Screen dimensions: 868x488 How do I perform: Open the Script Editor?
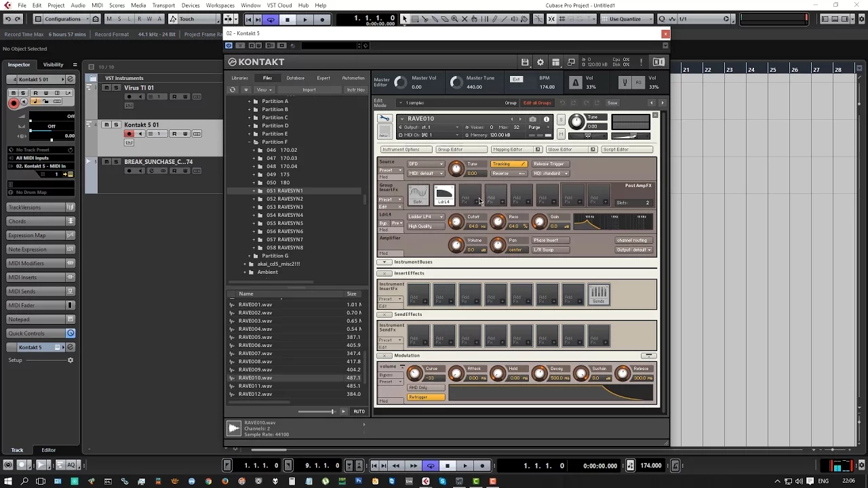627,149
